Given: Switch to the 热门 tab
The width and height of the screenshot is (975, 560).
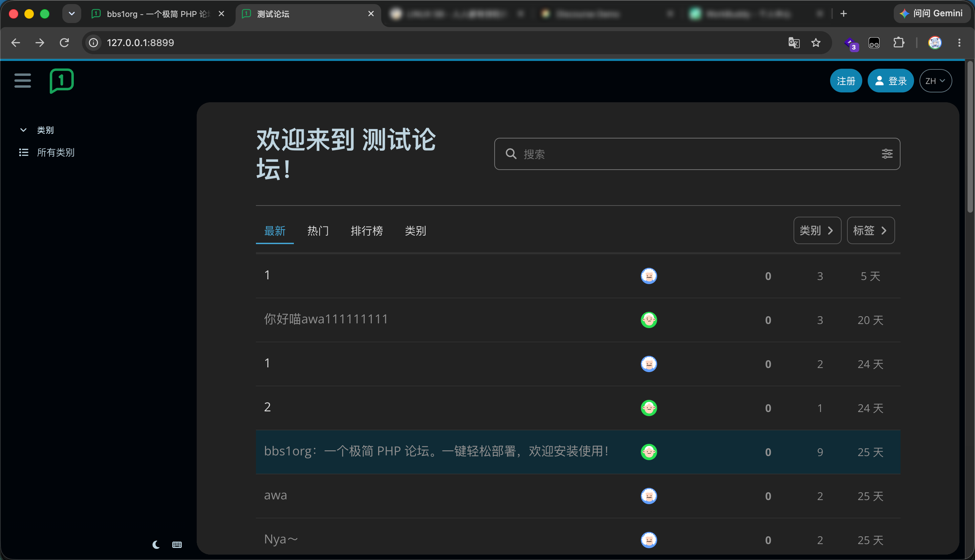Looking at the screenshot, I should pyautogui.click(x=318, y=231).
